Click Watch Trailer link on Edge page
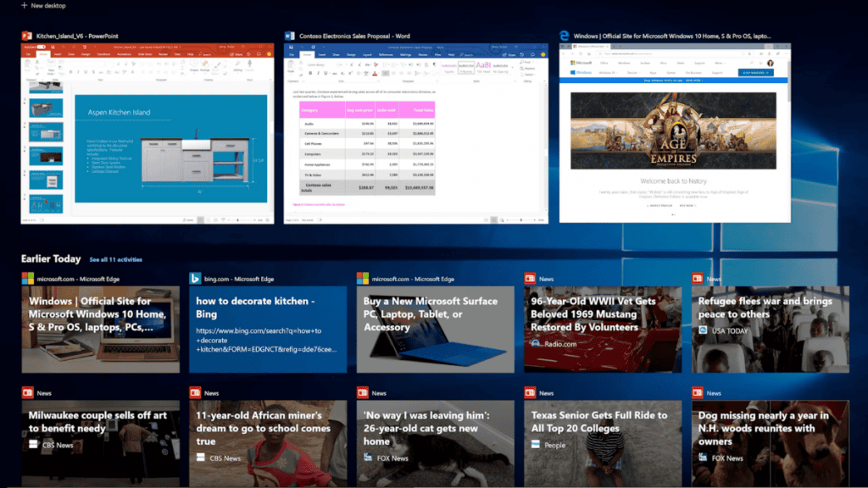This screenshot has height=488, width=868. (659, 205)
